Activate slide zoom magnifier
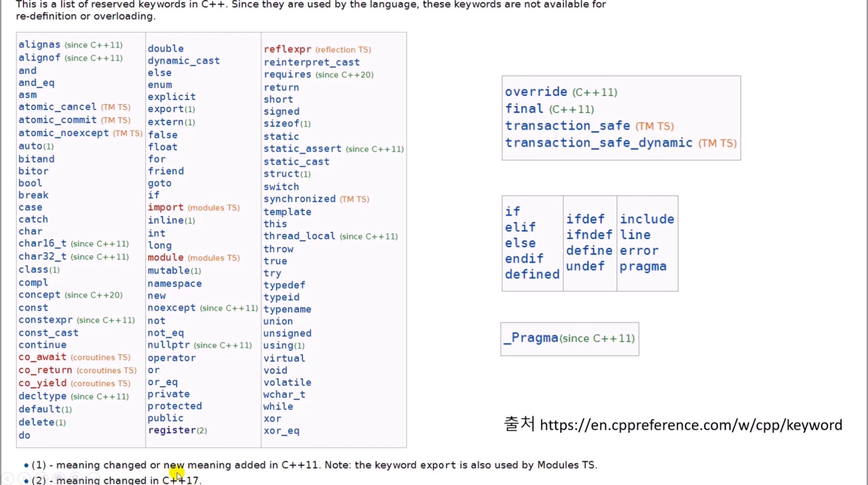 [x=77, y=478]
